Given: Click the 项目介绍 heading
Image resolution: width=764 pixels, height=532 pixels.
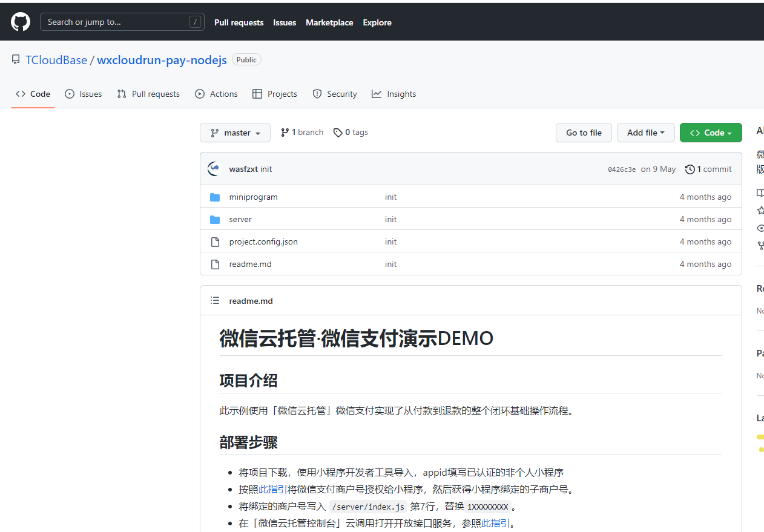Looking at the screenshot, I should tap(249, 381).
